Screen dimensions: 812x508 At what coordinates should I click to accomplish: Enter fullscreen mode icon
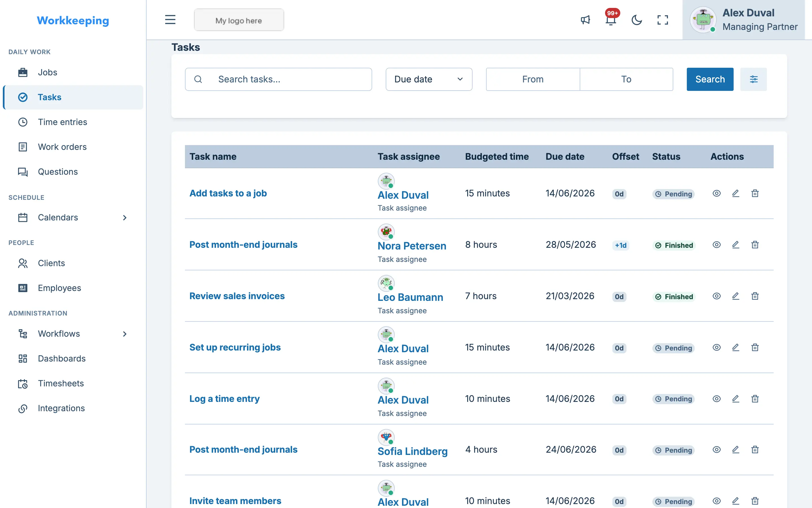pyautogui.click(x=662, y=20)
